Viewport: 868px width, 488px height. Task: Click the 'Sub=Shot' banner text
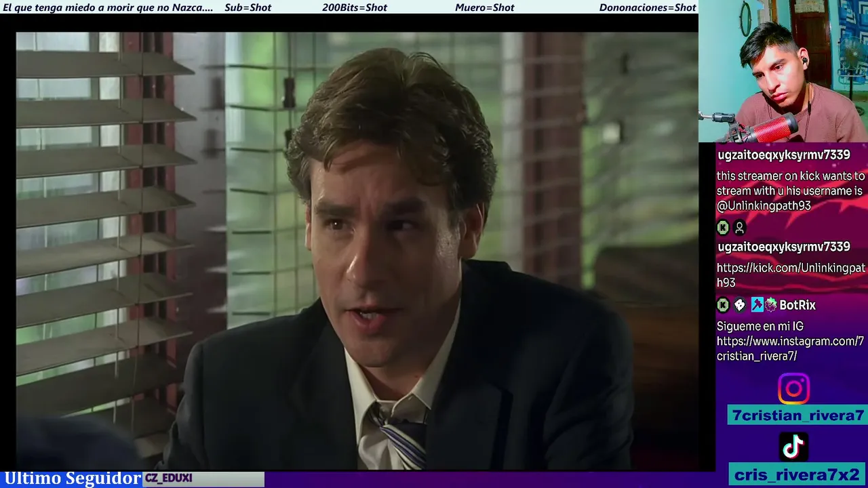point(248,7)
